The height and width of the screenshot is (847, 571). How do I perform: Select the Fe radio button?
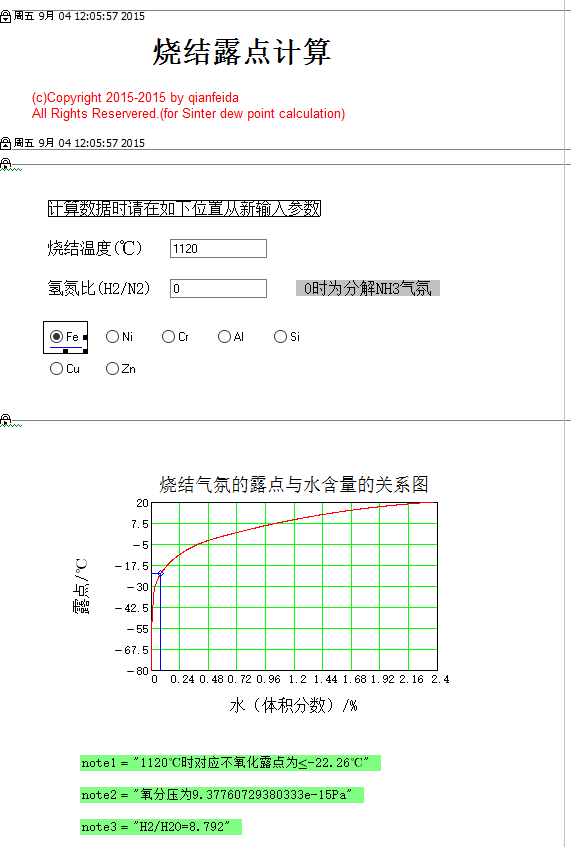click(56, 337)
